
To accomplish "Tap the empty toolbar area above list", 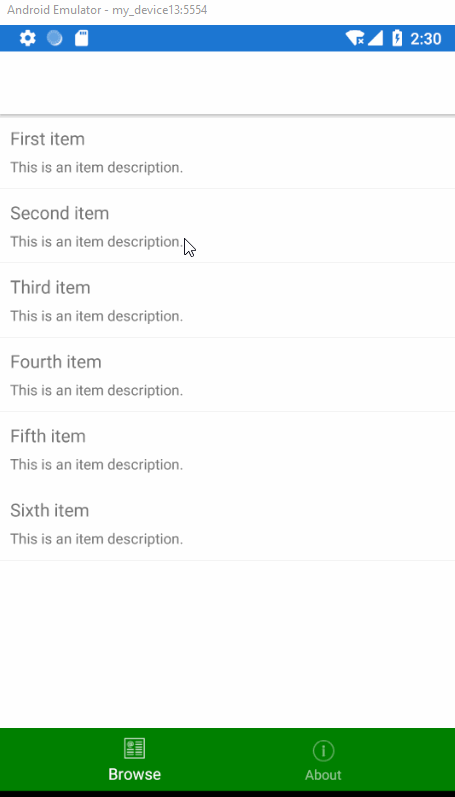I will (227, 83).
